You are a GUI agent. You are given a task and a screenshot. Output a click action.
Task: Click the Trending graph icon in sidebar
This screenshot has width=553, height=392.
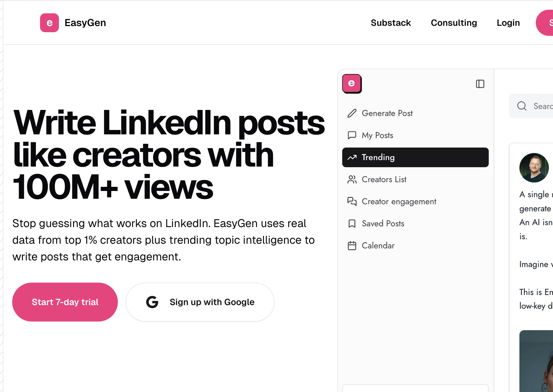coord(352,157)
